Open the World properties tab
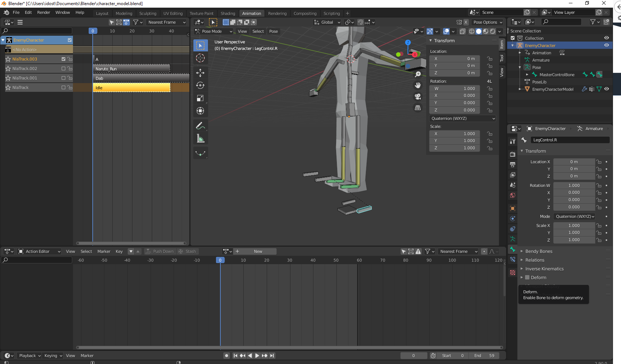This screenshot has width=621, height=364. coord(513,195)
